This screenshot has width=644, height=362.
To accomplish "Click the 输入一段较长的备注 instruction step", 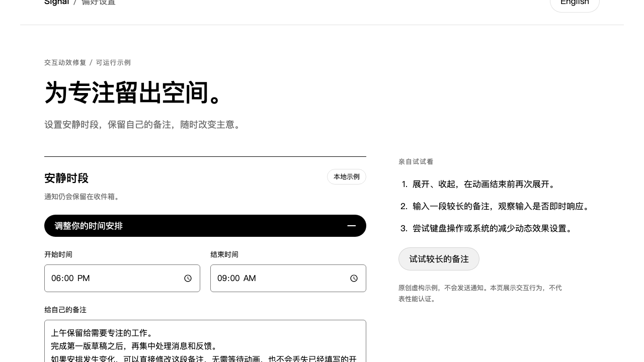I will point(501,206).
